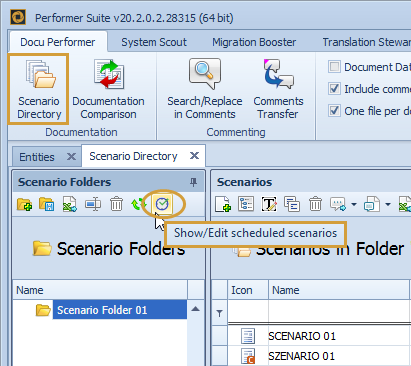Click the Performer Suite application logo
This screenshot has height=366, width=411.
18,17
